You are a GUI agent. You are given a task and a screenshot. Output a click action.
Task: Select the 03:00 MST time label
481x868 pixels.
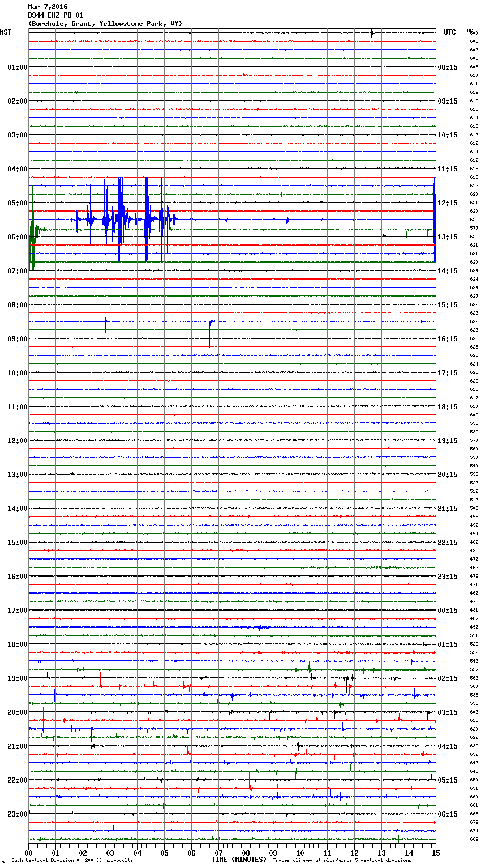click(18, 135)
